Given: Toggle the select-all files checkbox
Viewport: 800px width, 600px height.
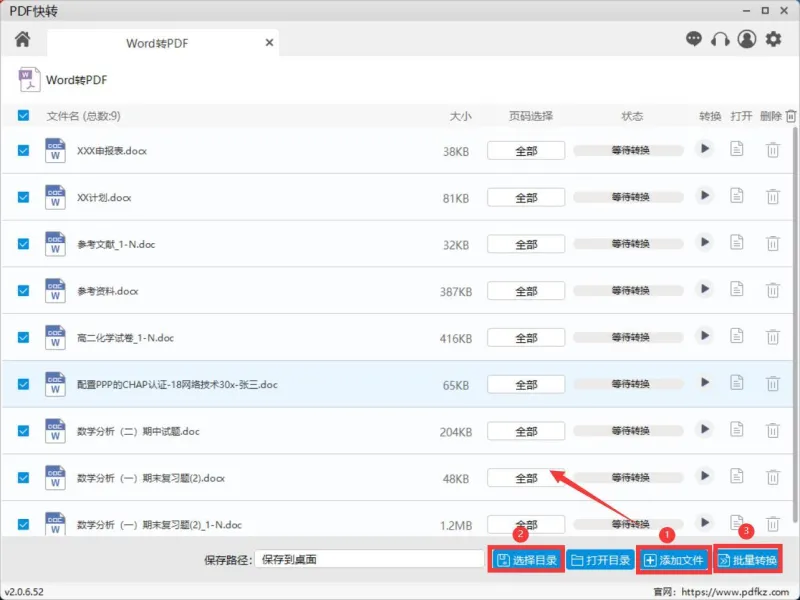Looking at the screenshot, I should pyautogui.click(x=23, y=115).
